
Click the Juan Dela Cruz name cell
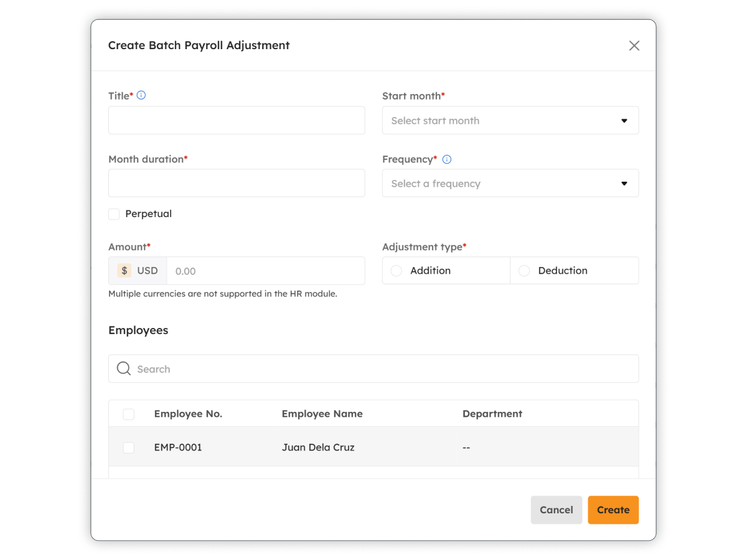point(318,447)
